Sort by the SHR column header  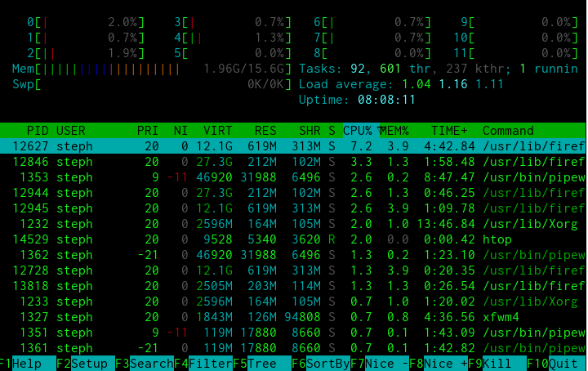pos(310,131)
